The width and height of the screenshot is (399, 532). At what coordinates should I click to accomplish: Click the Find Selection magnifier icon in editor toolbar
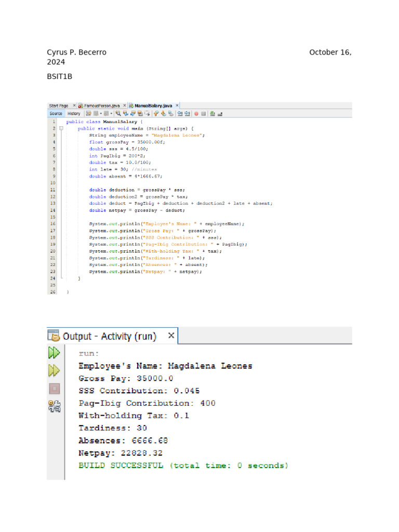[118, 113]
